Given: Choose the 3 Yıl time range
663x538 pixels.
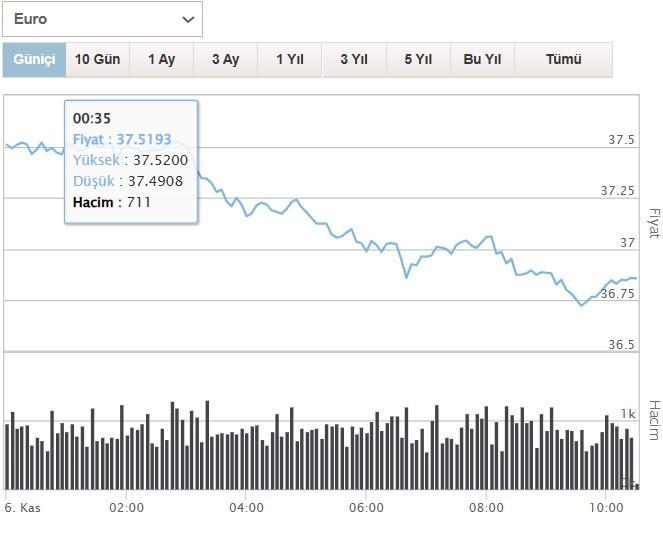Looking at the screenshot, I should [354, 60].
